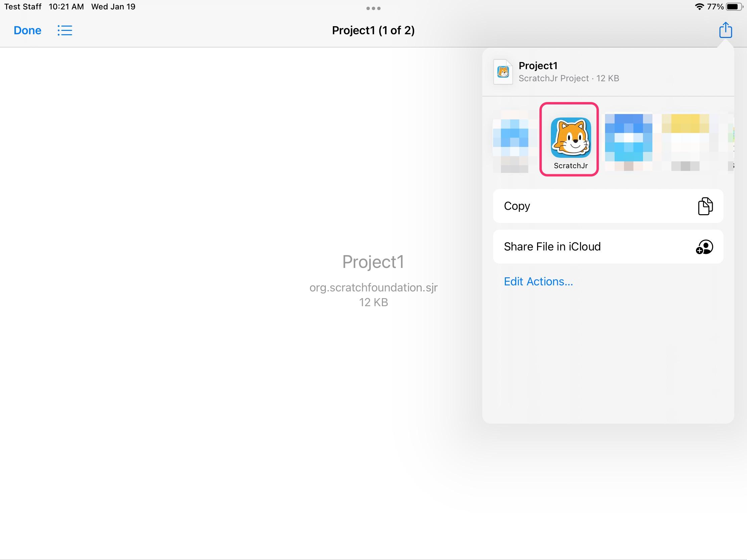Tap the Project1 (1 of 2) title
747x560 pixels.
373,30
